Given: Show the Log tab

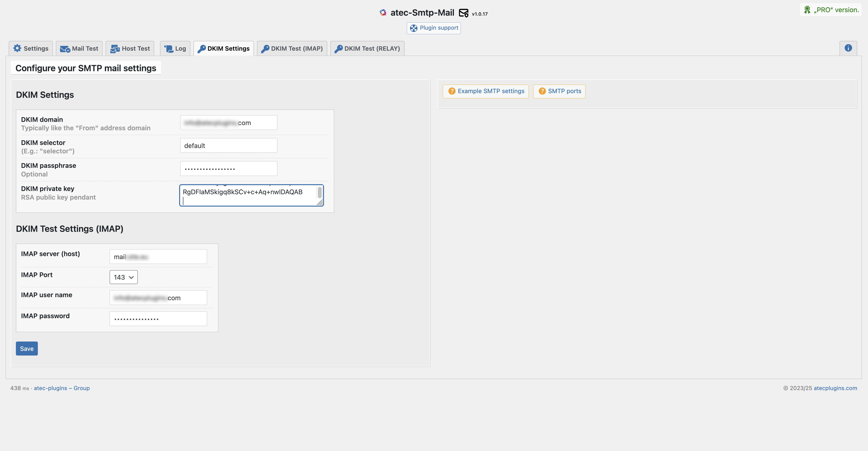Looking at the screenshot, I should pos(175,49).
